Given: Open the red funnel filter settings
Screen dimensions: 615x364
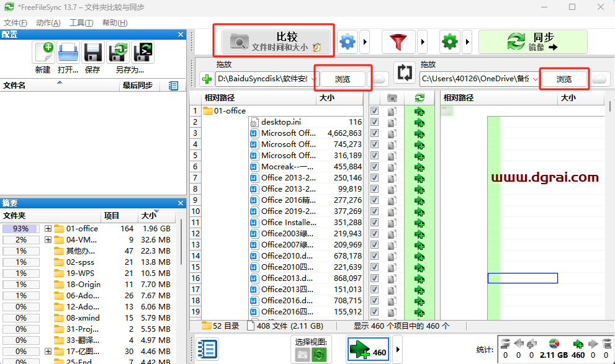Looking at the screenshot, I should (398, 42).
